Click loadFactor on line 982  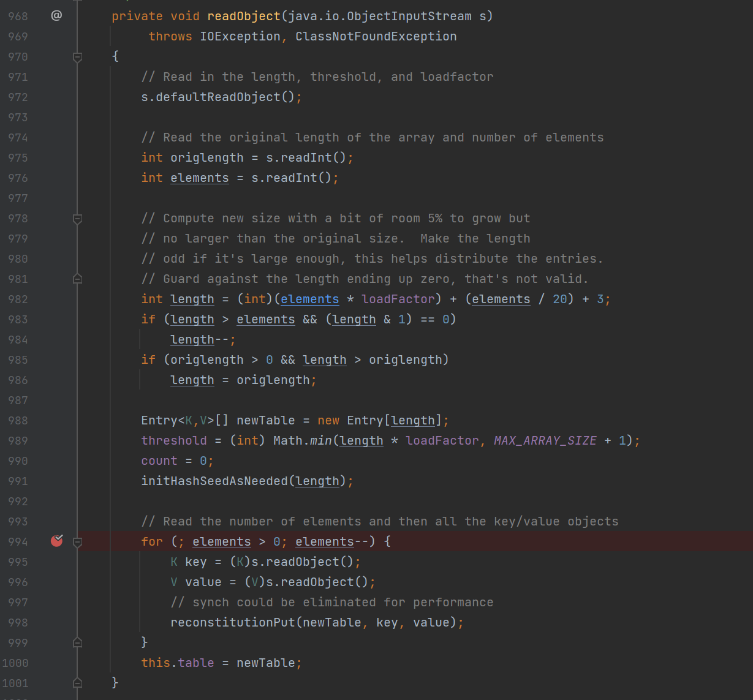[398, 299]
